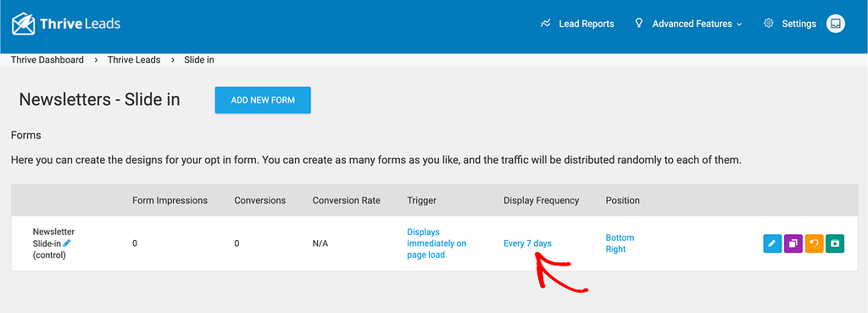Open Lead Reports
Viewport: 868px width, 313px height.
587,24
